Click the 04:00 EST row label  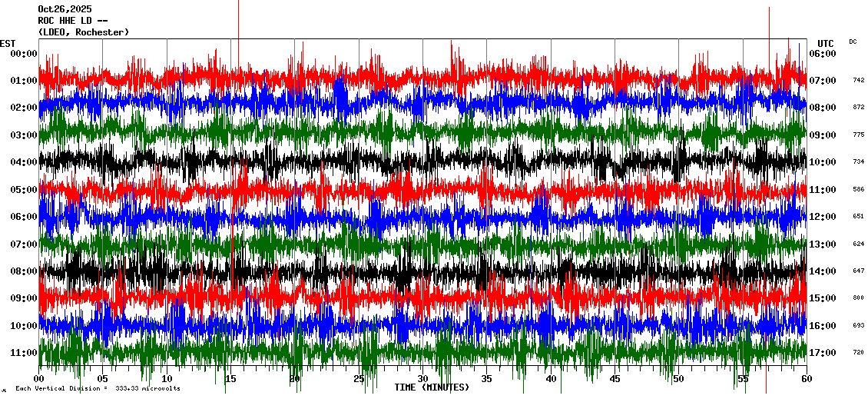(x=24, y=162)
